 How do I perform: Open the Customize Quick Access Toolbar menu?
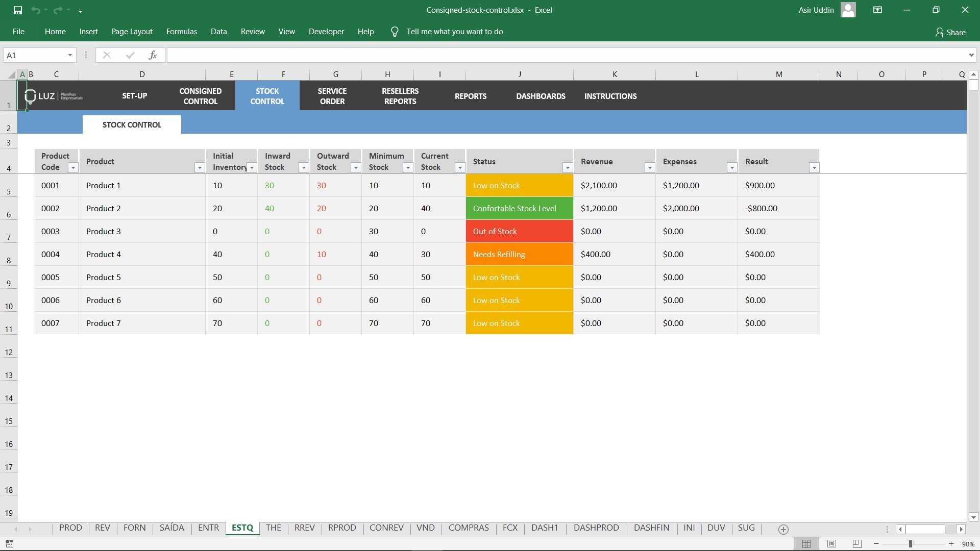pyautogui.click(x=80, y=10)
